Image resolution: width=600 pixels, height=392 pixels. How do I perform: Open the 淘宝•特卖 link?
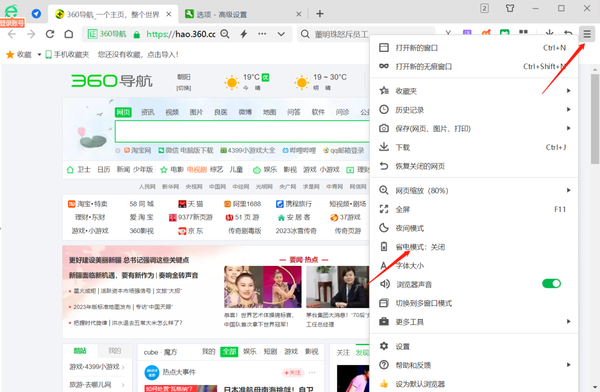click(x=88, y=204)
